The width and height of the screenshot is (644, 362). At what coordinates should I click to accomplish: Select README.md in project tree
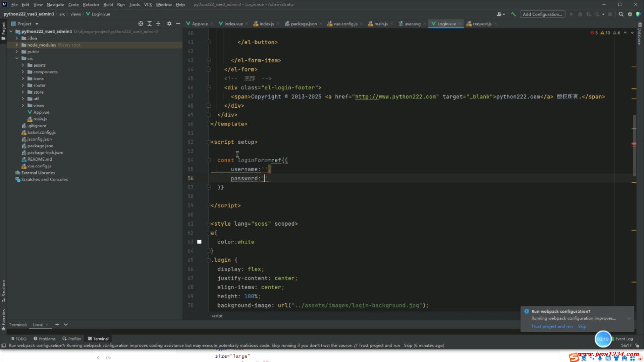[x=40, y=159]
